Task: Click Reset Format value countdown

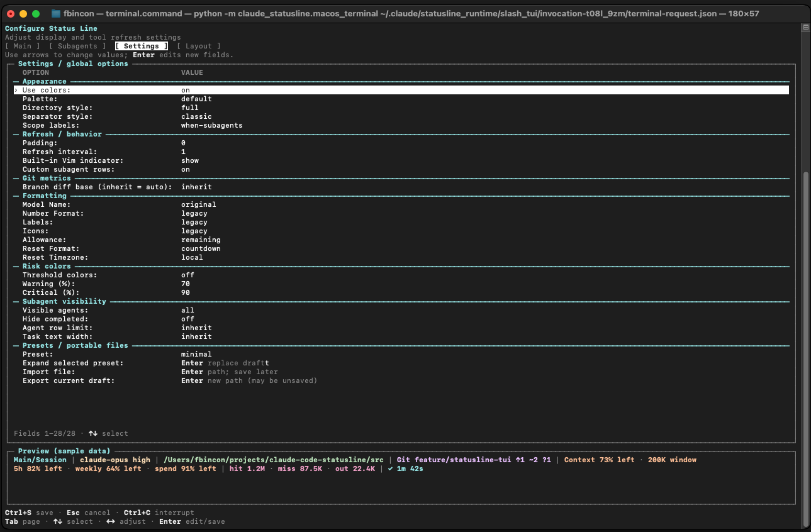Action: [201, 248]
